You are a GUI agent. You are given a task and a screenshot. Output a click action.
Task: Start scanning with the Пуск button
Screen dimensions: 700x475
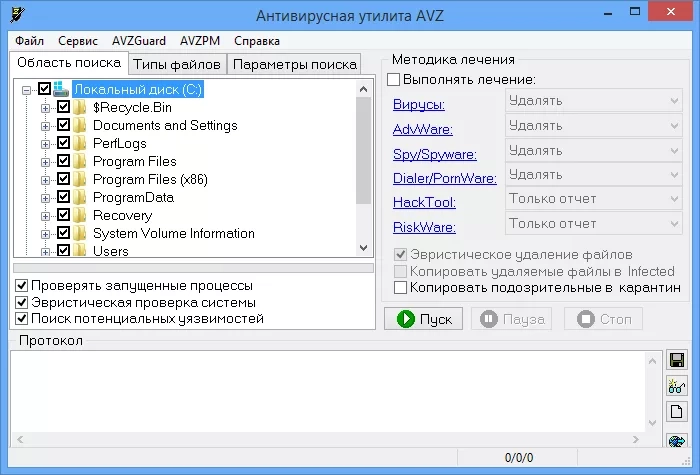click(423, 319)
